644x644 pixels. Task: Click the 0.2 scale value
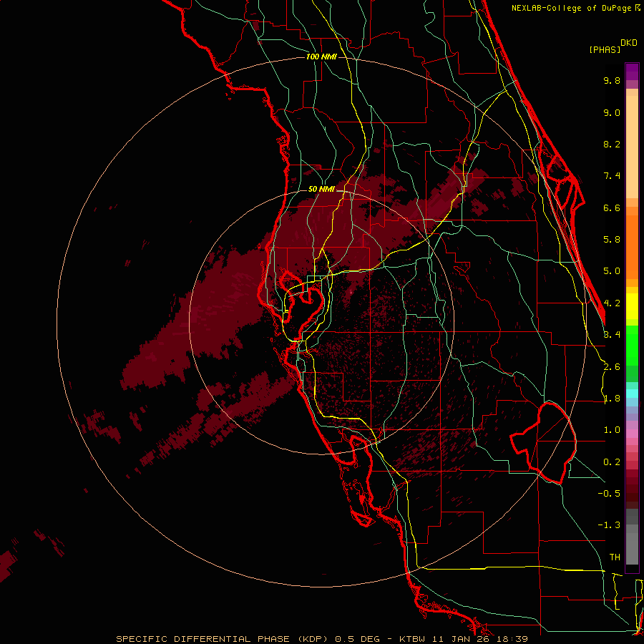click(x=612, y=462)
